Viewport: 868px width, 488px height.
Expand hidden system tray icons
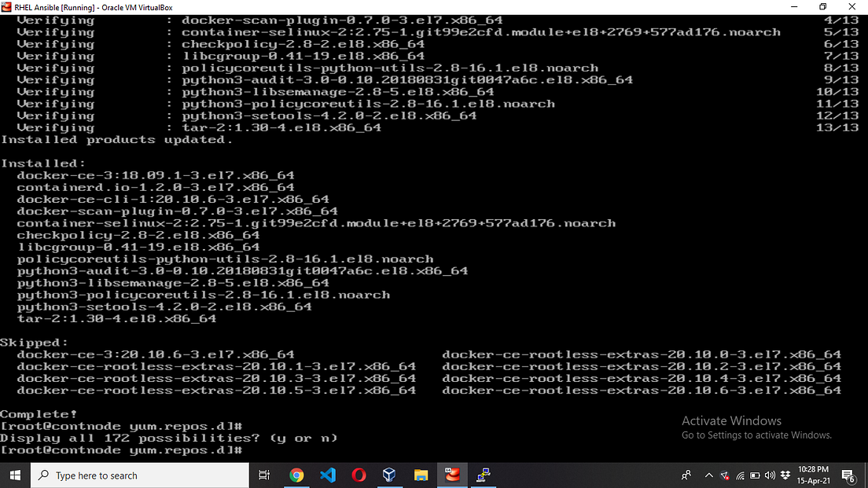click(x=708, y=475)
